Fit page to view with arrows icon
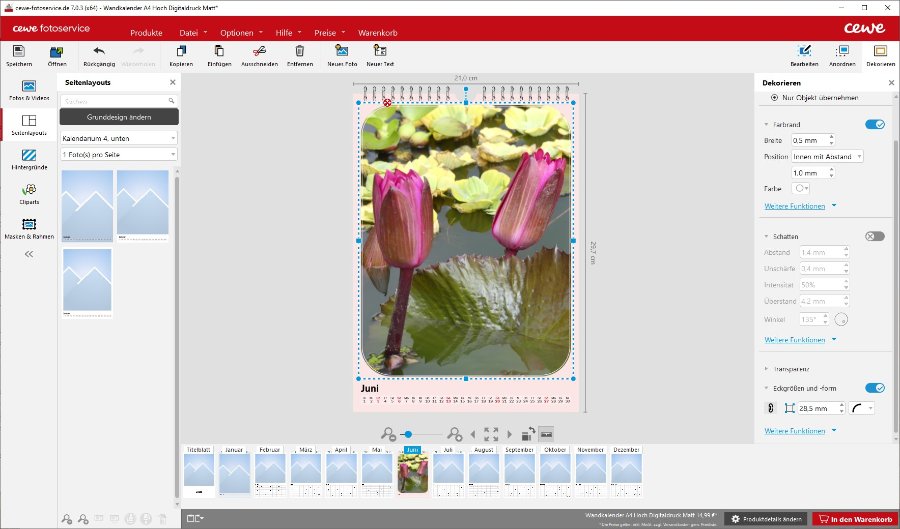 (491, 434)
